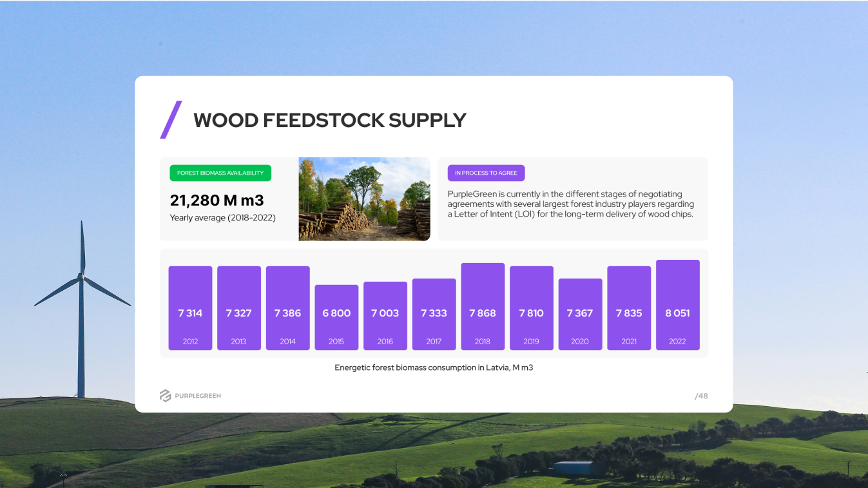Select the 2016 bar showing 7 003

tap(385, 316)
